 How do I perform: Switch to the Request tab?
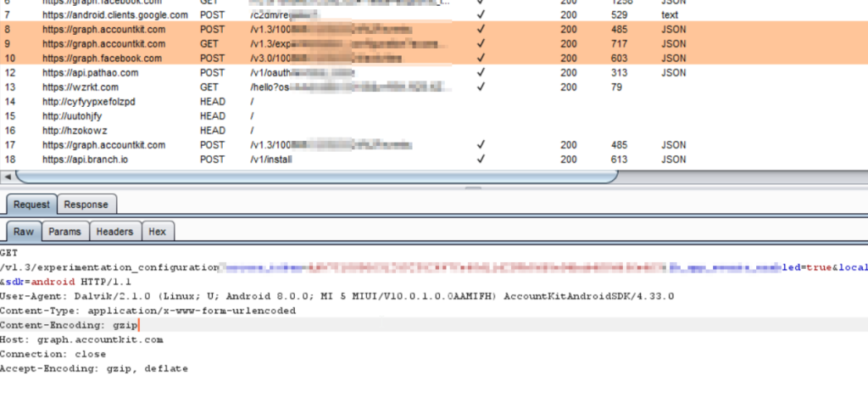pos(31,205)
